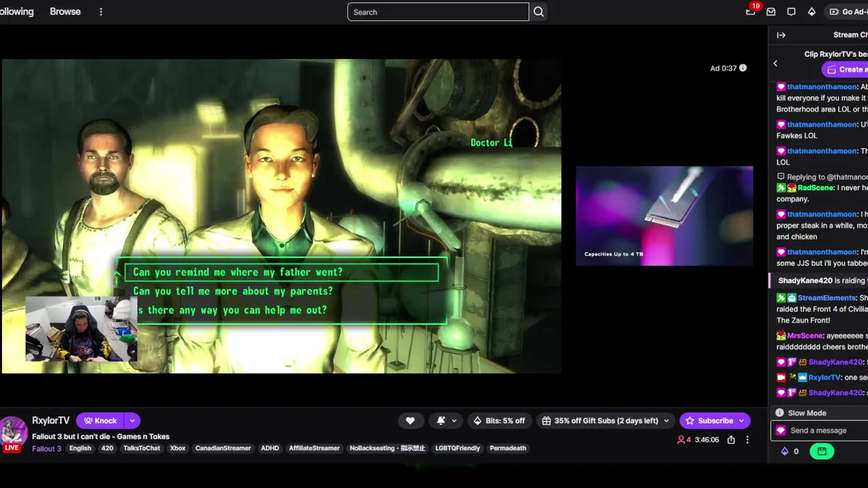Click the Go Ad-Free button
The image size is (868, 488).
coord(848,12)
